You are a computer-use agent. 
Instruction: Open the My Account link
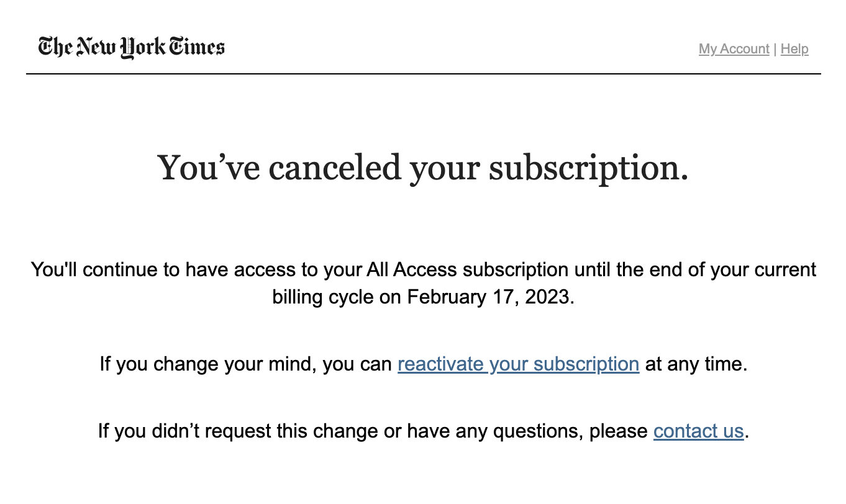pyautogui.click(x=734, y=49)
